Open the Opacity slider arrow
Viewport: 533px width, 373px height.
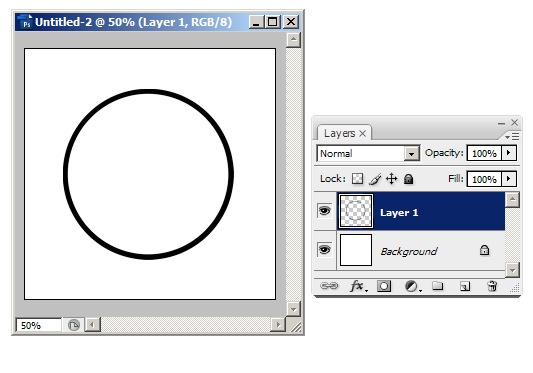pyautogui.click(x=509, y=153)
